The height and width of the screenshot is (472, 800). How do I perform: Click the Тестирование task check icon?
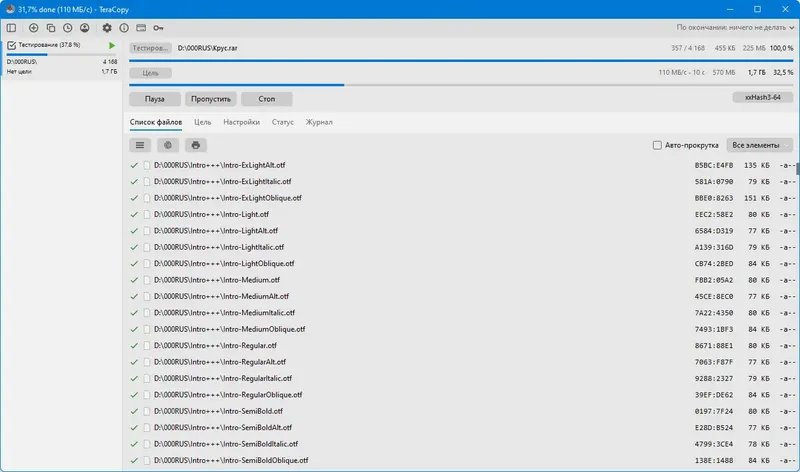click(x=11, y=45)
